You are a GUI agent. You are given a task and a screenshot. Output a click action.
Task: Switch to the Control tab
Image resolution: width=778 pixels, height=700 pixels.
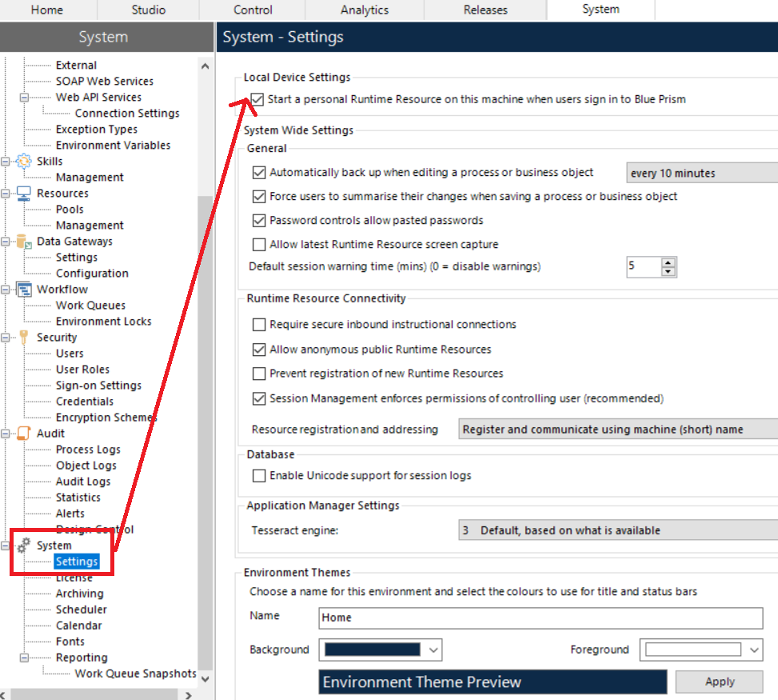253,10
